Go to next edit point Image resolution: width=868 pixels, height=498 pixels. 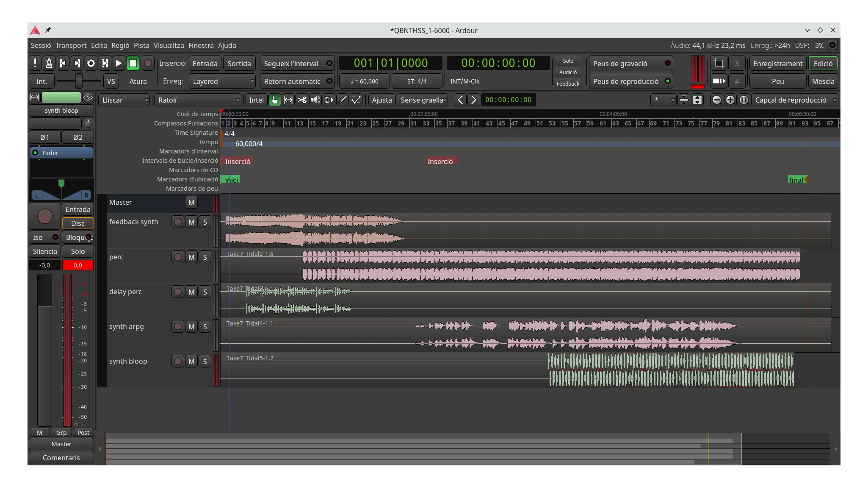[474, 100]
